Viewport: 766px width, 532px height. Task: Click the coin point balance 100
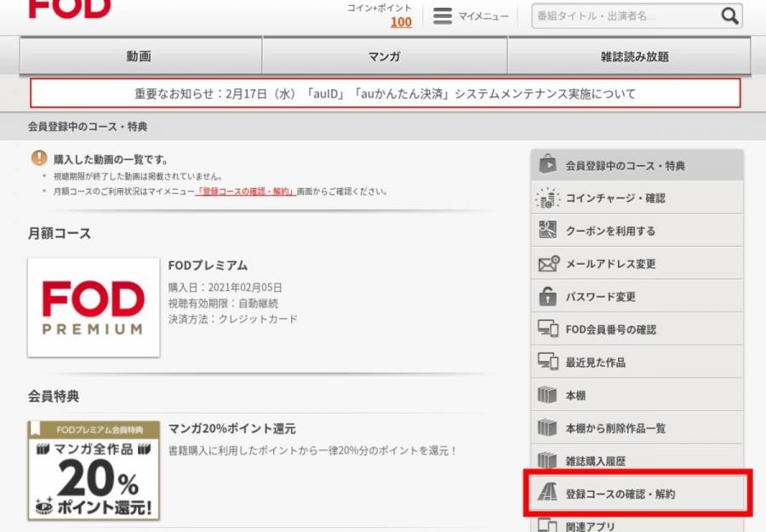click(401, 22)
